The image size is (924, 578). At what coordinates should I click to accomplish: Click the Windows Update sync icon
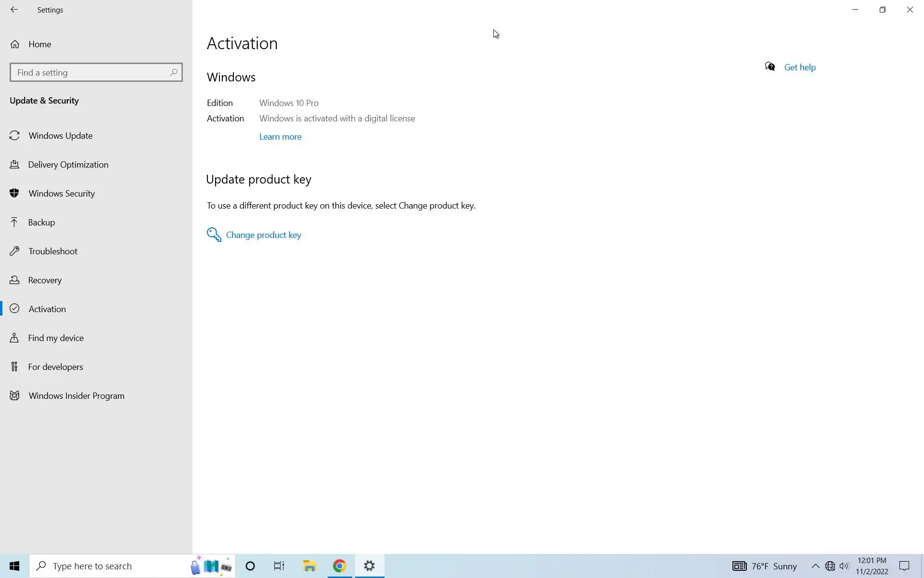(x=14, y=135)
